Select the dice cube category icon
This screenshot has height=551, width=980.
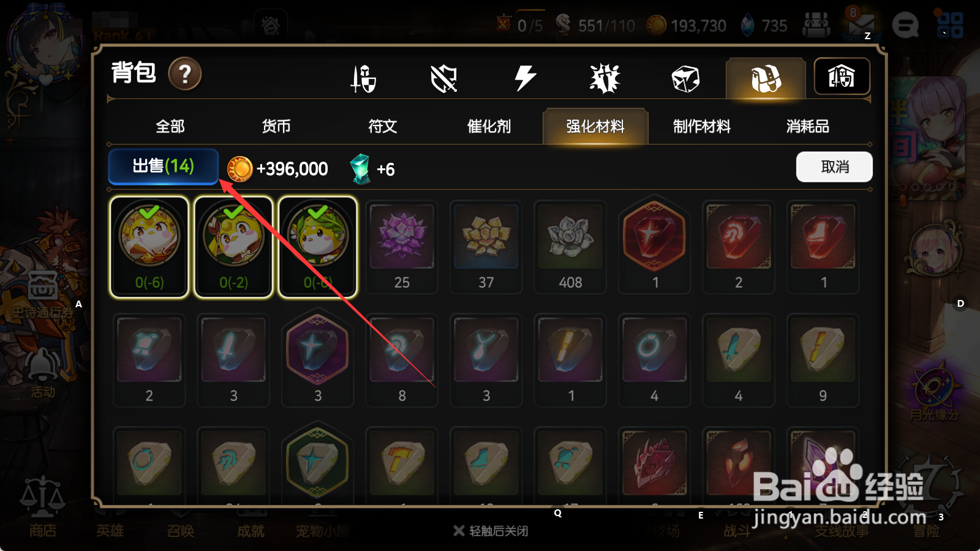pyautogui.click(x=685, y=79)
